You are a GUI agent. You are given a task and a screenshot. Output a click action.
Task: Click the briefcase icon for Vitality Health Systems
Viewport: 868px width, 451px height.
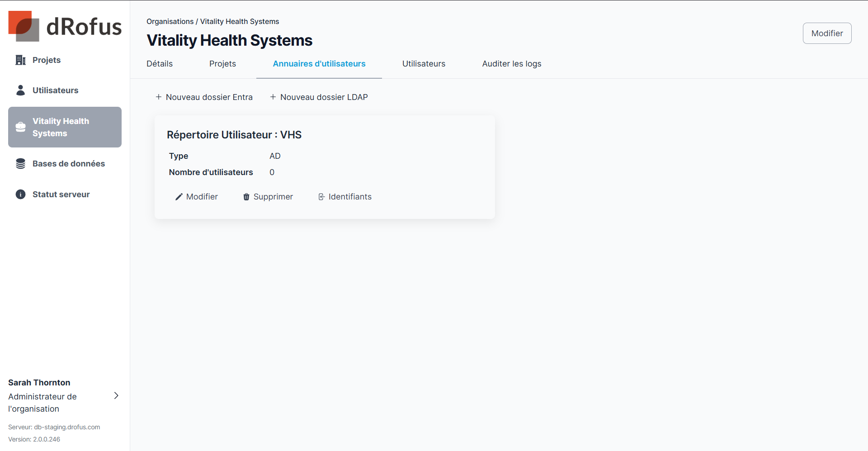(x=20, y=127)
